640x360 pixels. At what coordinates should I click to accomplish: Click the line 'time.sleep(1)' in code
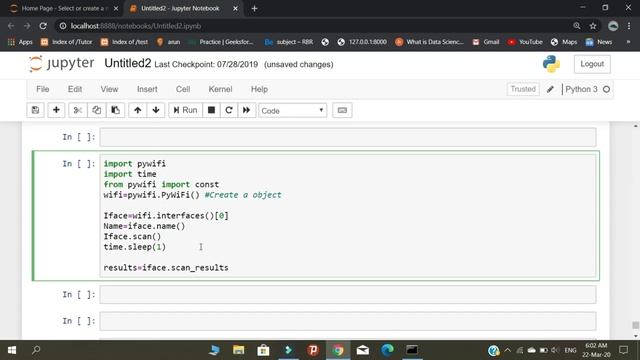click(135, 247)
